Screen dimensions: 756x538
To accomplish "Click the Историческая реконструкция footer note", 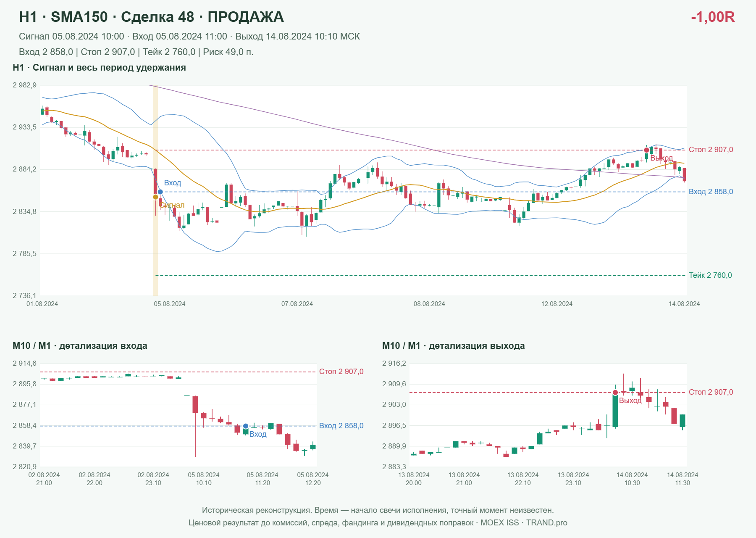I will [x=378, y=510].
